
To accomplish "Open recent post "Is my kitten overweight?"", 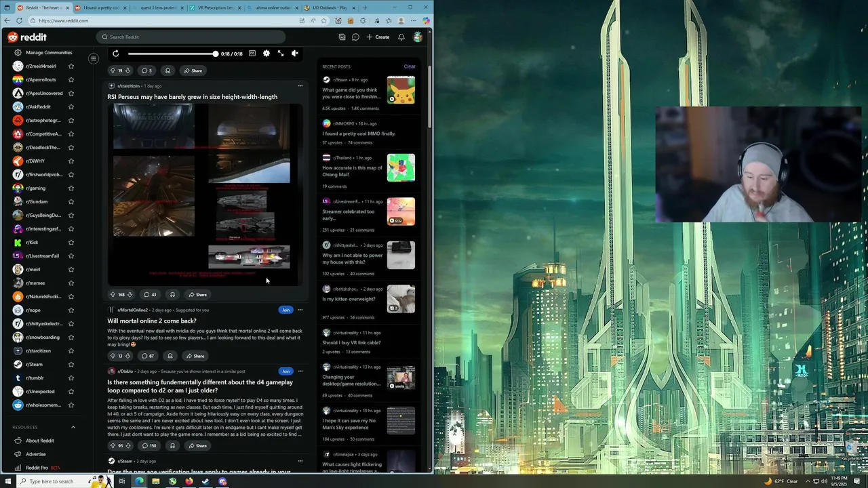I will 349,299.
